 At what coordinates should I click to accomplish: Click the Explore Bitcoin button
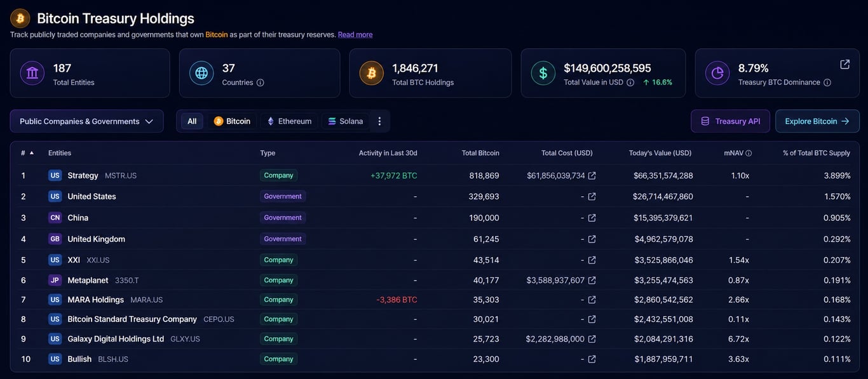pos(817,121)
